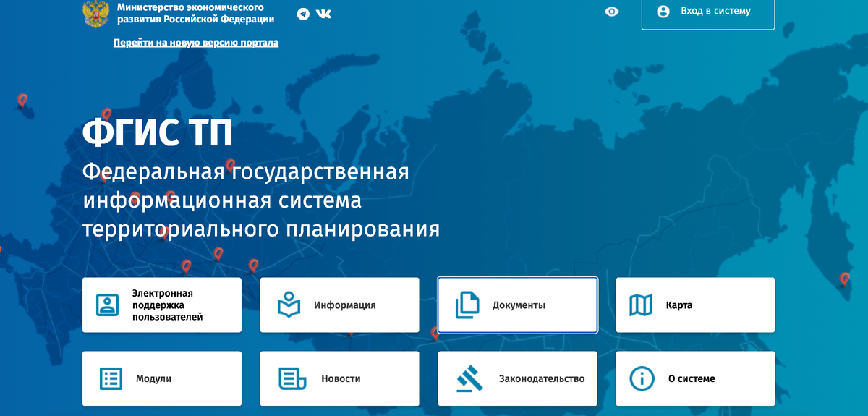Image resolution: width=868 pixels, height=416 pixels.
Task: Click the top-left island red map pin
Action: point(22,101)
